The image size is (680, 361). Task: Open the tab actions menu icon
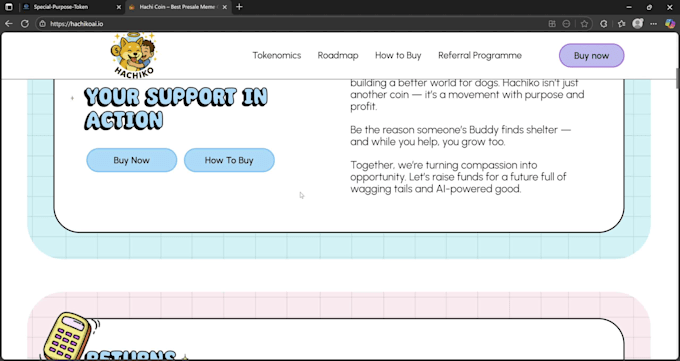click(9, 7)
